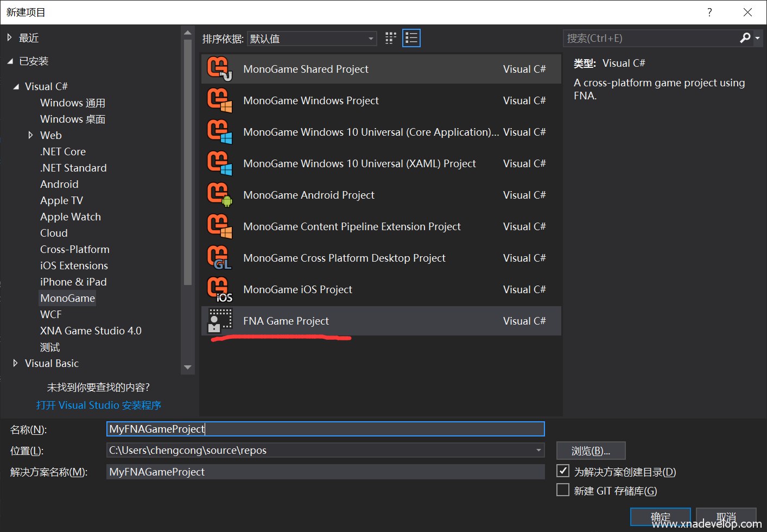Expand the location path dropdown
This screenshot has width=767, height=532.
pos(538,450)
